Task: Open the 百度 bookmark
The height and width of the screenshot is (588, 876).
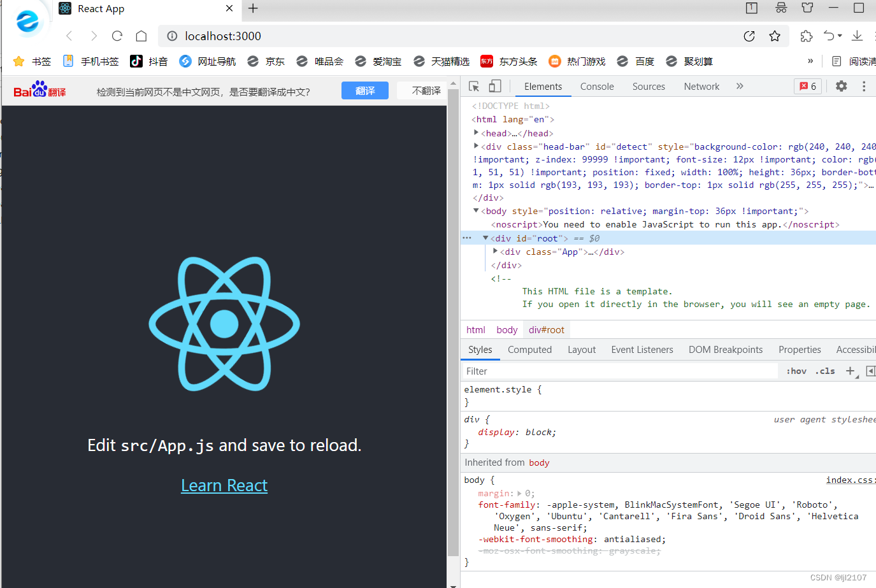Action: (635, 61)
